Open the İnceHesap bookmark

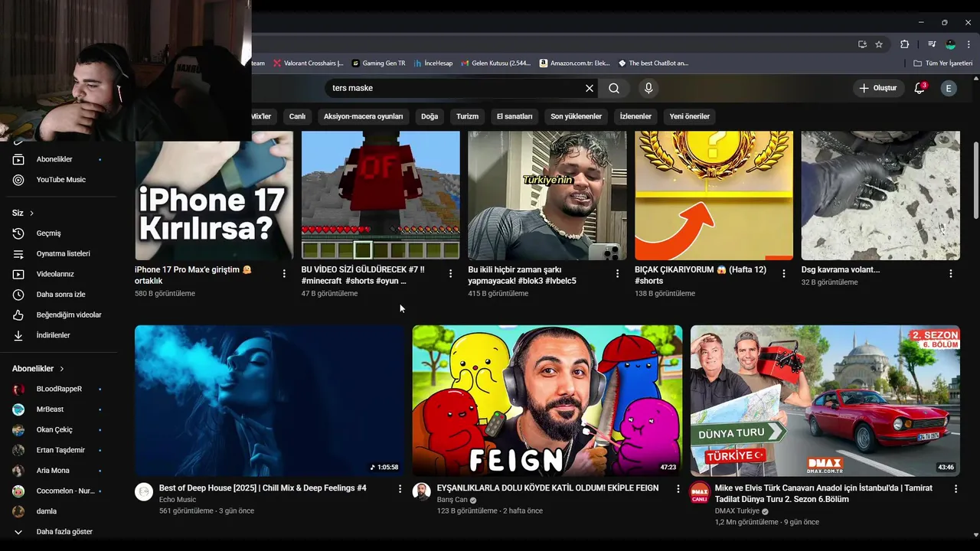click(433, 64)
